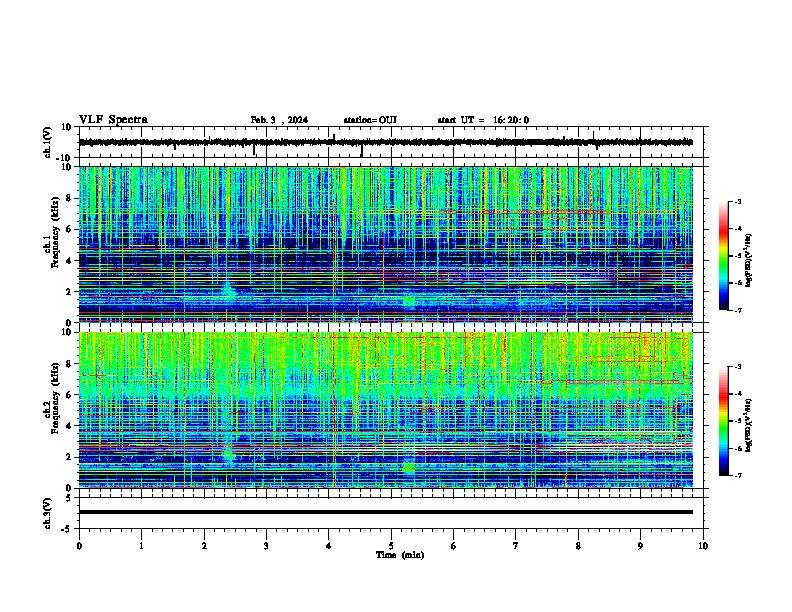792x612 pixels.
Task: Click the ch.1 voltage waveform trace
Action: 385,142
